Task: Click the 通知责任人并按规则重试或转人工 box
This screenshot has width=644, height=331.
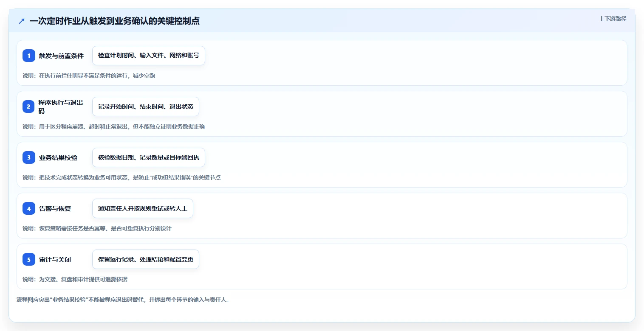Action: point(143,208)
